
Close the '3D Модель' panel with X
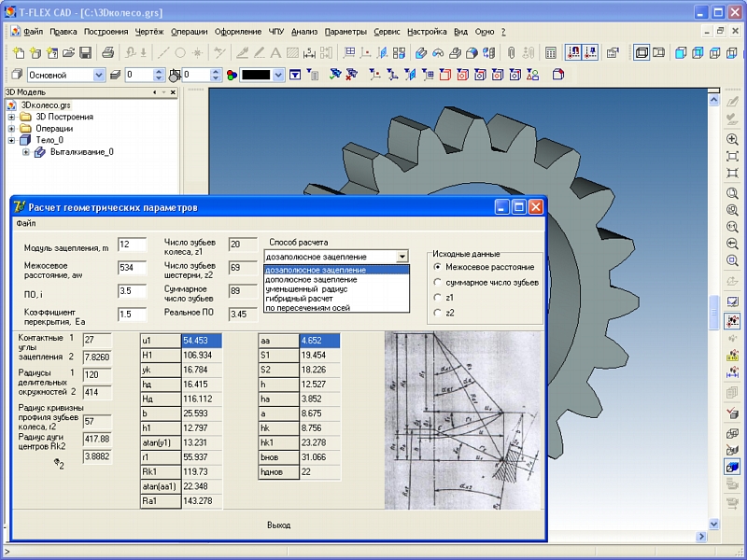coord(173,92)
